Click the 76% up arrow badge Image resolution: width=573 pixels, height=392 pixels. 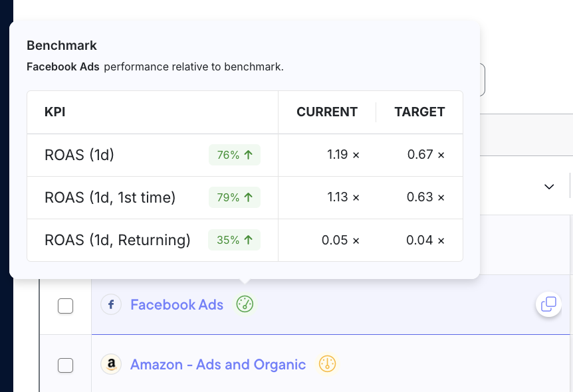point(235,155)
